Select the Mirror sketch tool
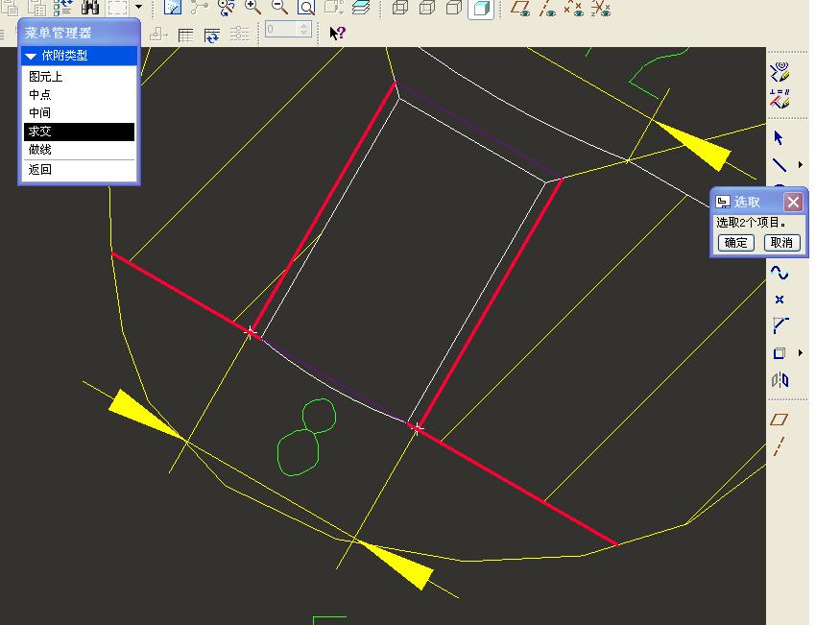The height and width of the screenshot is (625, 840). coord(780,380)
